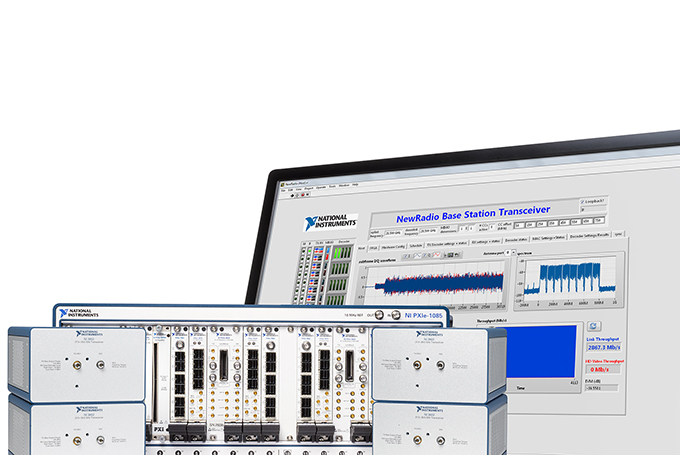Click the Link Throughput value 2867.3 Mb/s
The image size is (680, 455).
point(604,347)
